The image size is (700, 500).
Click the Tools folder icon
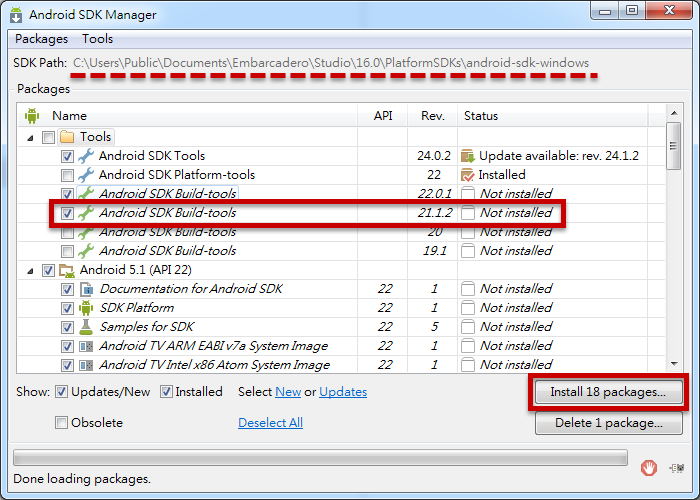pos(67,137)
